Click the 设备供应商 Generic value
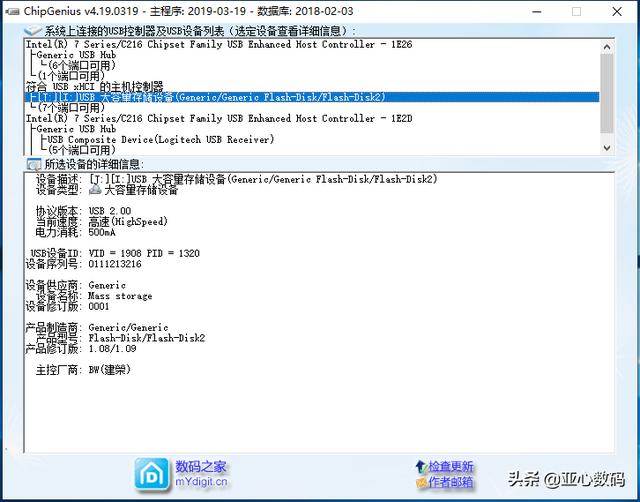The width and height of the screenshot is (640, 502). click(107, 285)
